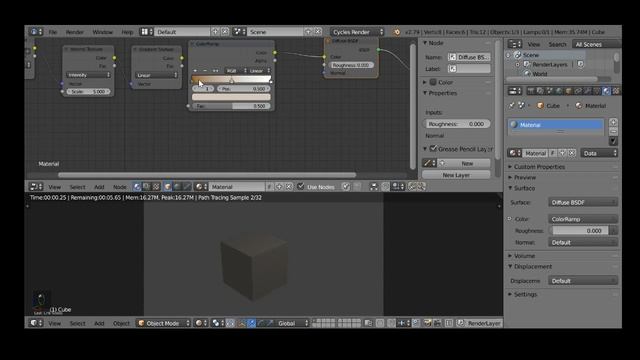Open the Properties editor type selector

514,91
